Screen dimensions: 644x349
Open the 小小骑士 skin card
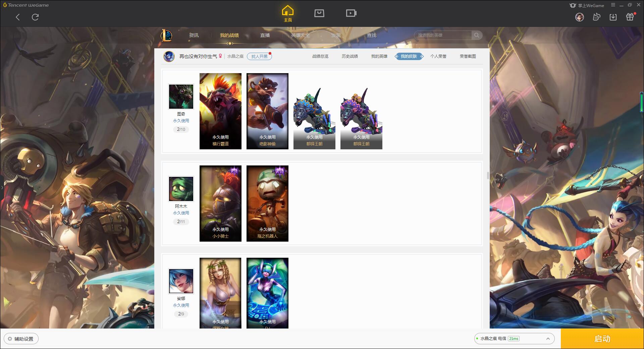[220, 203]
